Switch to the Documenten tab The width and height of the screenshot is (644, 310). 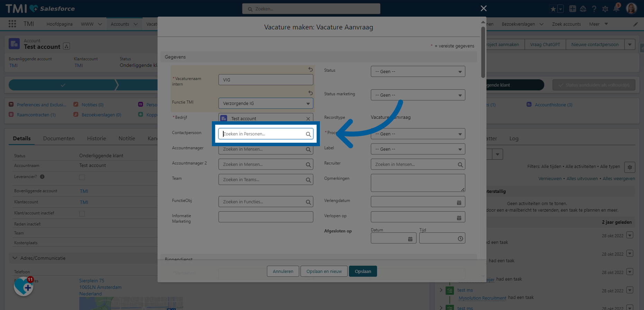(x=59, y=139)
